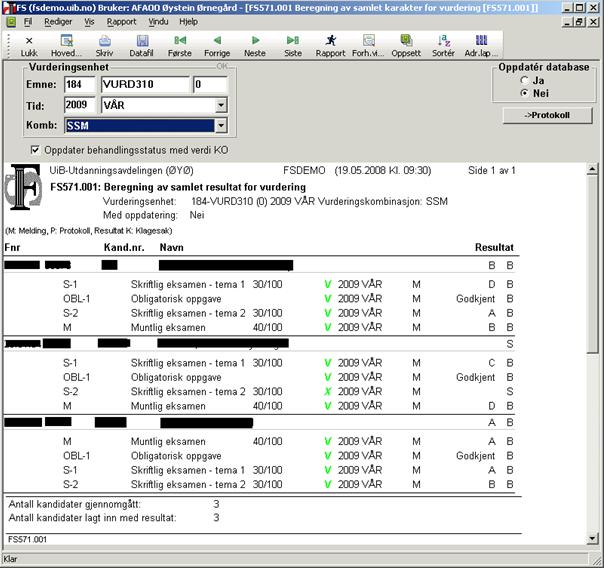
Task: Select the Ja radio button
Action: pyautogui.click(x=524, y=80)
